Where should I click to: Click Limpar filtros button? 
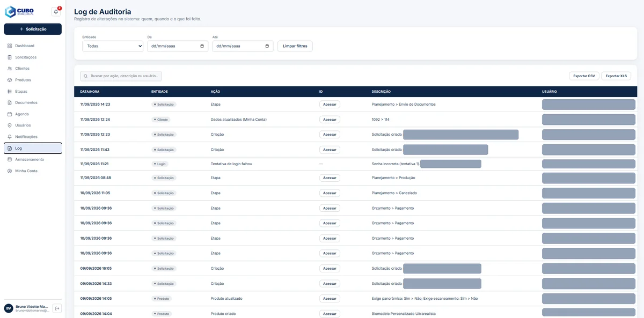pos(295,46)
